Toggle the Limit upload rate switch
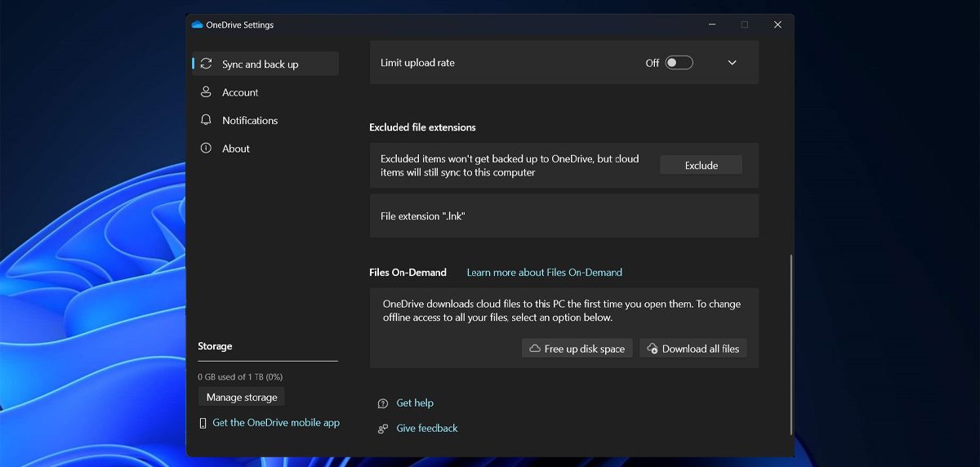 tap(679, 63)
